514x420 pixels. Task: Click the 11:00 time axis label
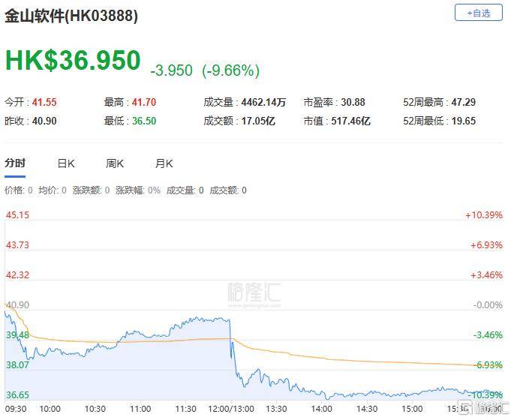point(140,409)
